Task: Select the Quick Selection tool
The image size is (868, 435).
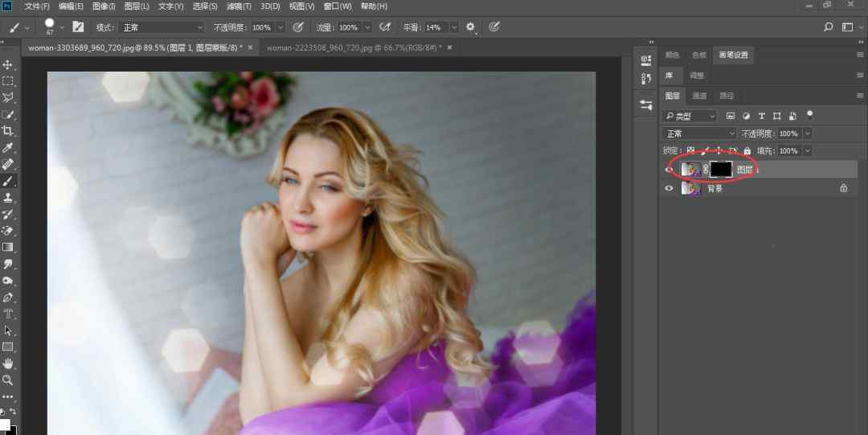Action: click(8, 115)
